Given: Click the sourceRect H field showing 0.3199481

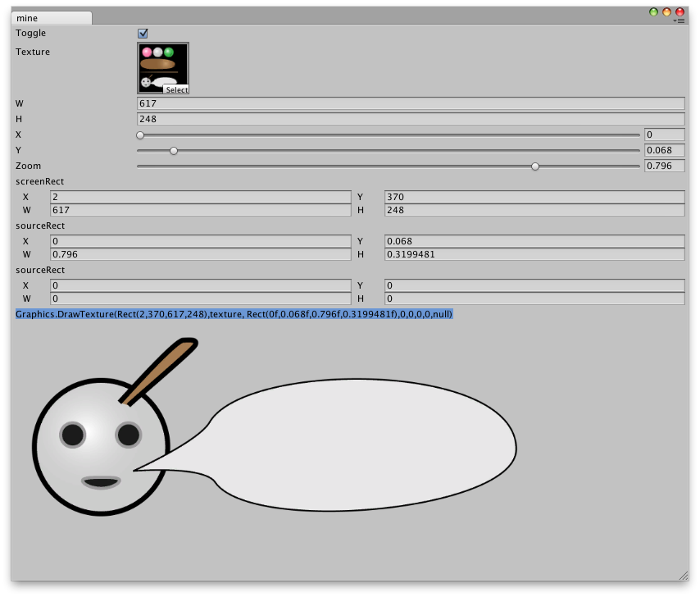Looking at the screenshot, I should click(533, 256).
